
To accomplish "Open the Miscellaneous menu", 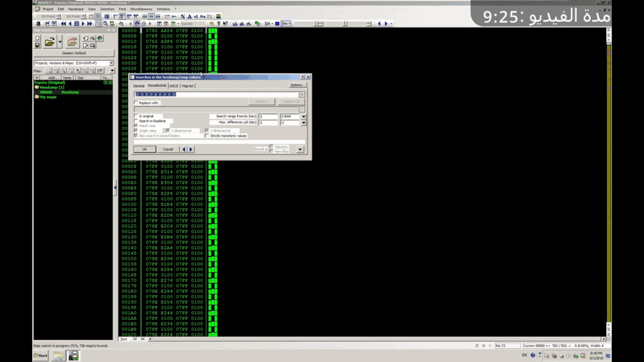I will click(x=140, y=9).
